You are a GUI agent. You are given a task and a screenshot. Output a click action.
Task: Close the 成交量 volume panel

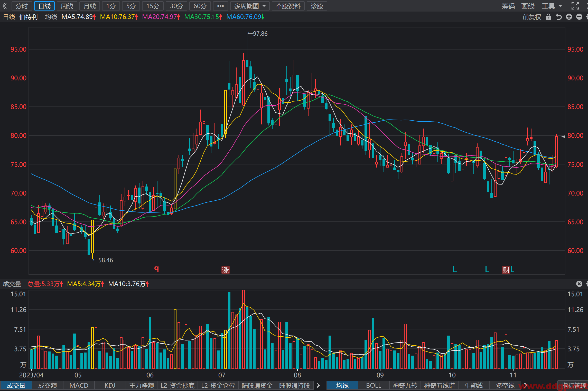[579, 284]
